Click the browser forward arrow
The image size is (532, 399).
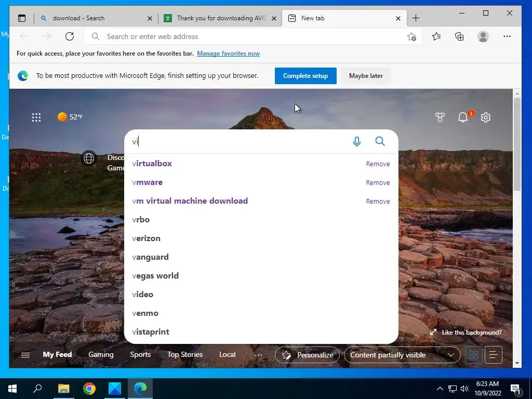(x=47, y=36)
